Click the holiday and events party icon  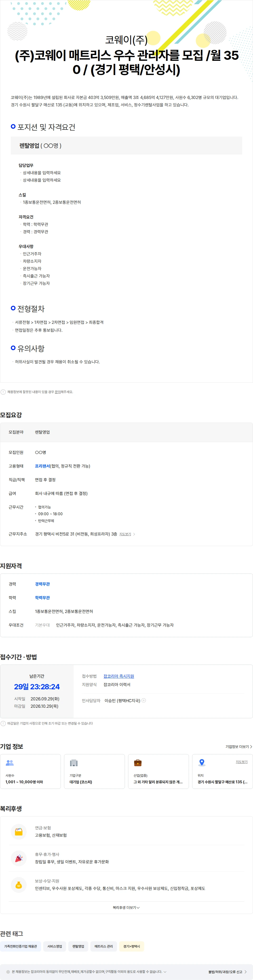point(19,858)
